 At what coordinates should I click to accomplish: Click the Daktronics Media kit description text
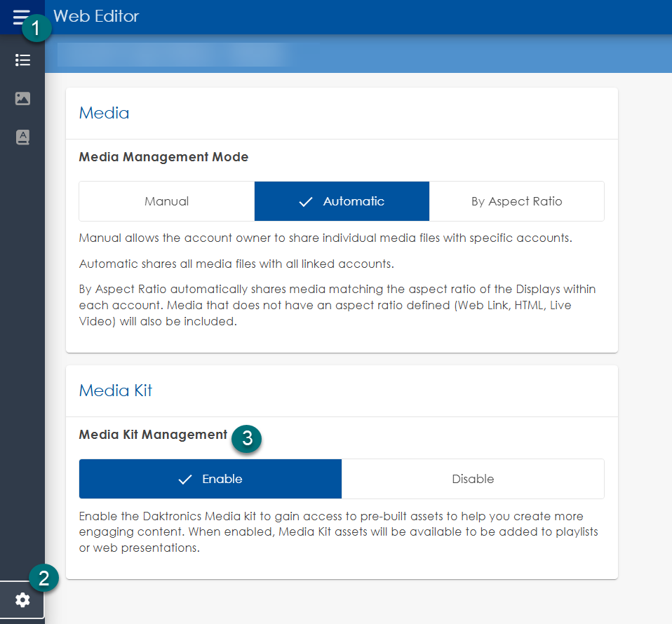click(x=337, y=531)
